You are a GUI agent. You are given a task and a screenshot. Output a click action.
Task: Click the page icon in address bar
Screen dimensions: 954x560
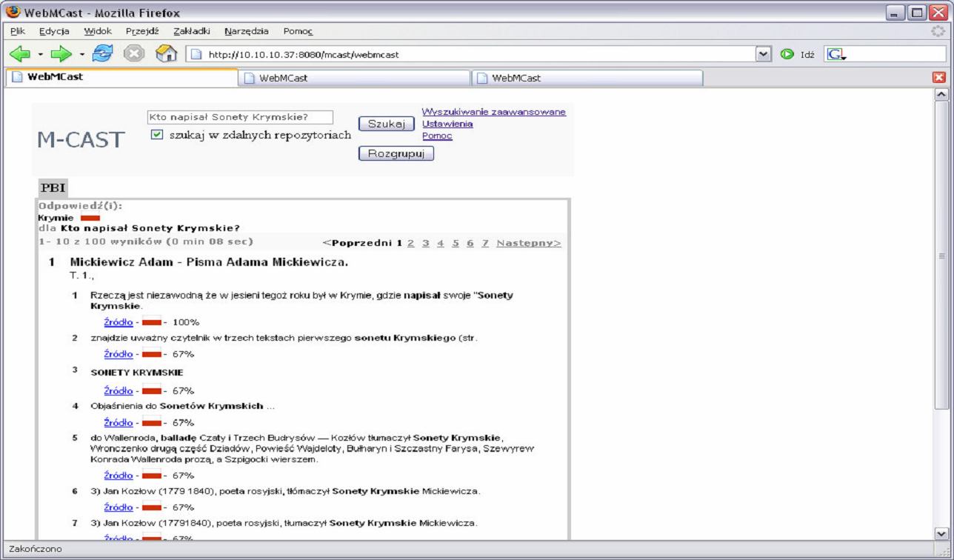tap(196, 54)
